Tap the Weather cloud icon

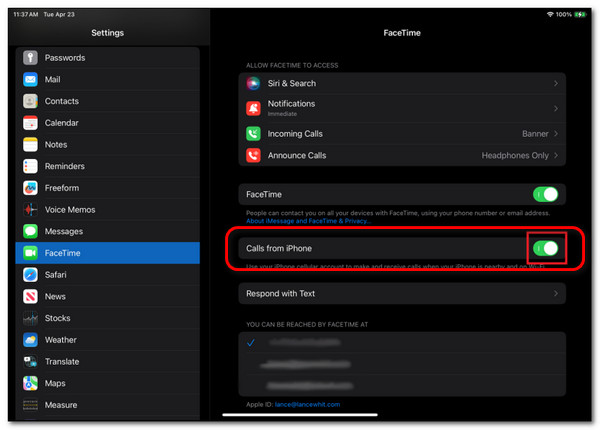[30, 340]
